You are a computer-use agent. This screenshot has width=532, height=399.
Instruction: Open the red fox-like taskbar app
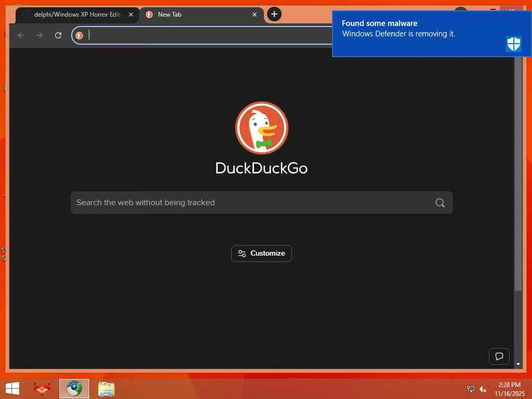42,389
